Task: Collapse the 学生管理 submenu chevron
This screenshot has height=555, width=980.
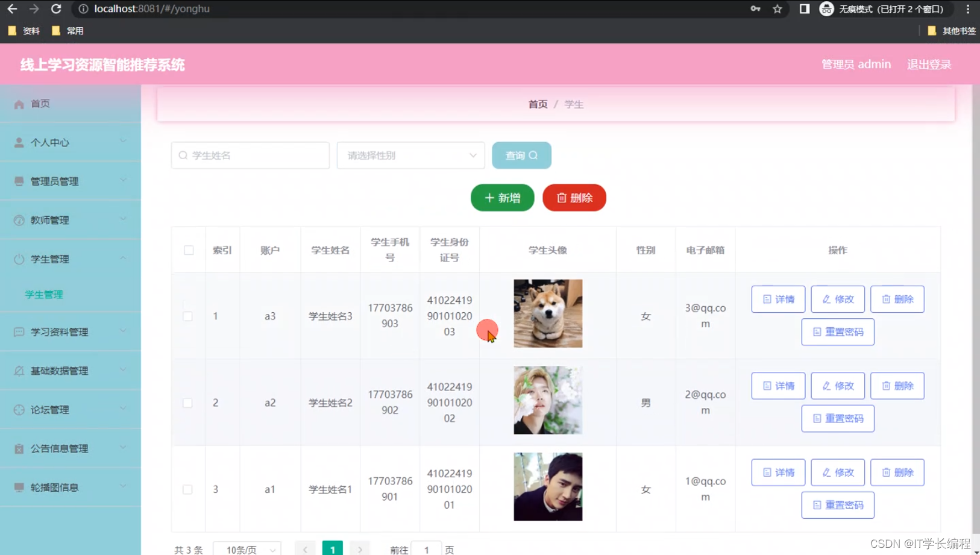Action: 123,259
